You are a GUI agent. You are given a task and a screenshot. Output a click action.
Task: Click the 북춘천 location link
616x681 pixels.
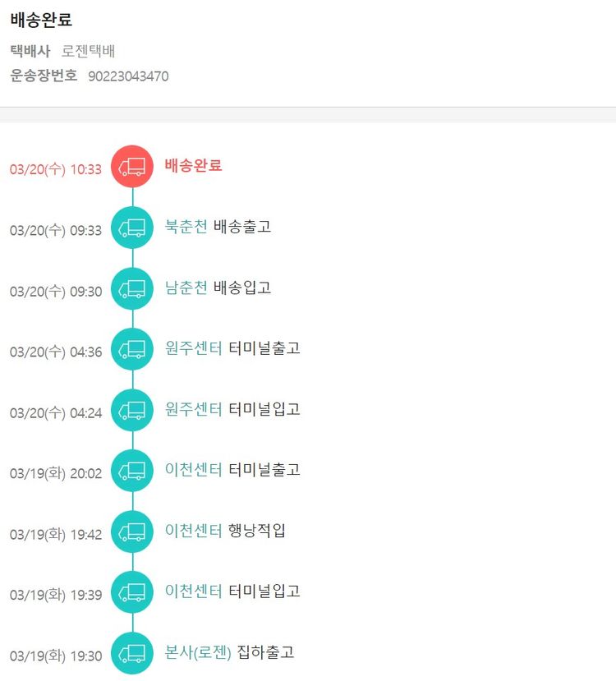click(186, 227)
